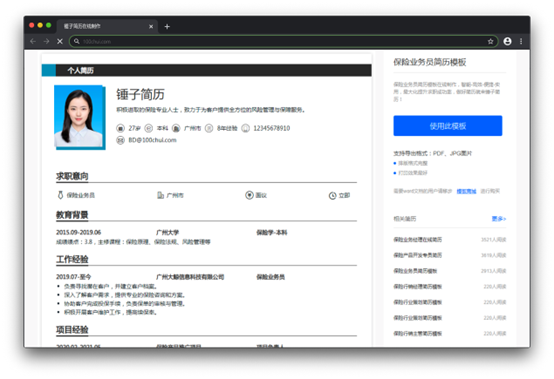Click the 2913人阅读 read count
The width and height of the screenshot is (554, 379).
[x=494, y=271]
